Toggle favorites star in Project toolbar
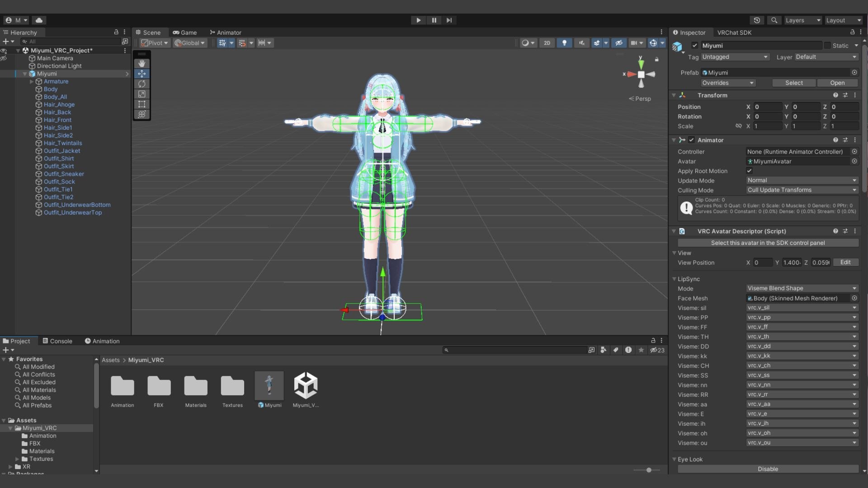The height and width of the screenshot is (488, 868). tap(641, 350)
